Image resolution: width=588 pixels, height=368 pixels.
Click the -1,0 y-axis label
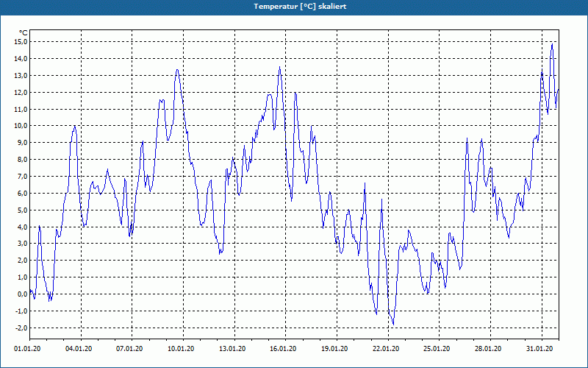[22, 311]
